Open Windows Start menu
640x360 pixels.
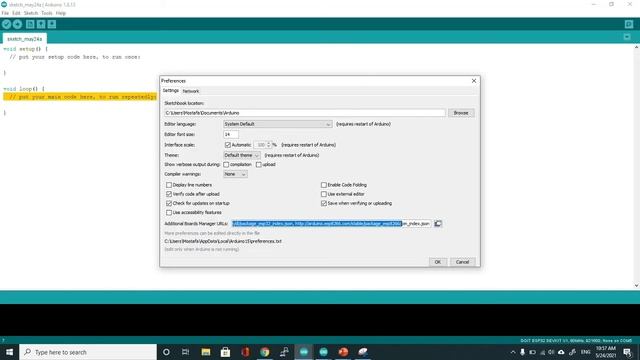[9, 352]
